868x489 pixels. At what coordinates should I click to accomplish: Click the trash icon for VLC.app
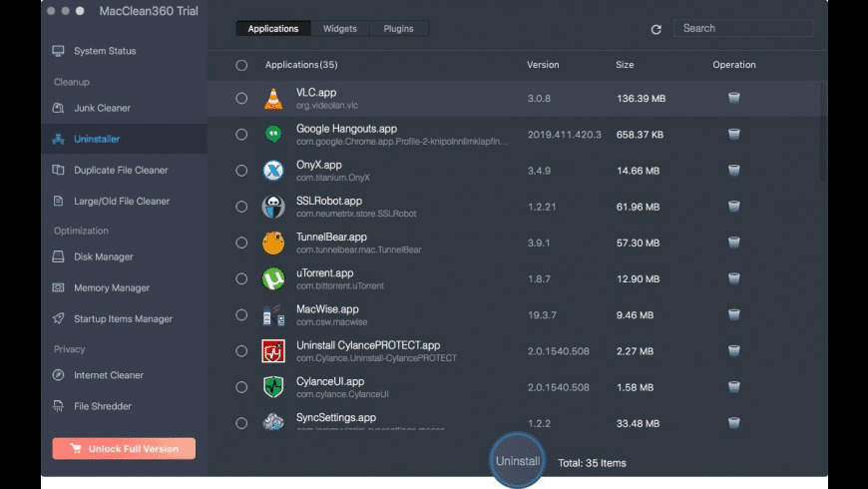(x=733, y=98)
